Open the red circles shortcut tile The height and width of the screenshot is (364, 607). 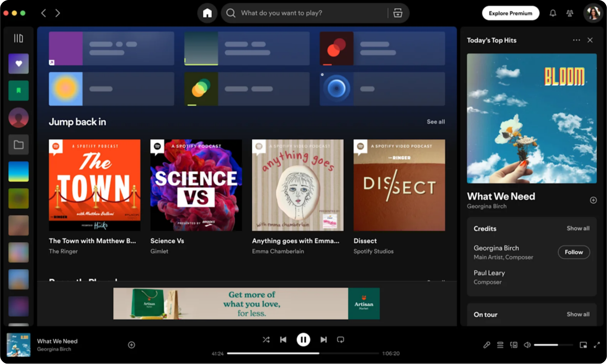pyautogui.click(x=382, y=48)
